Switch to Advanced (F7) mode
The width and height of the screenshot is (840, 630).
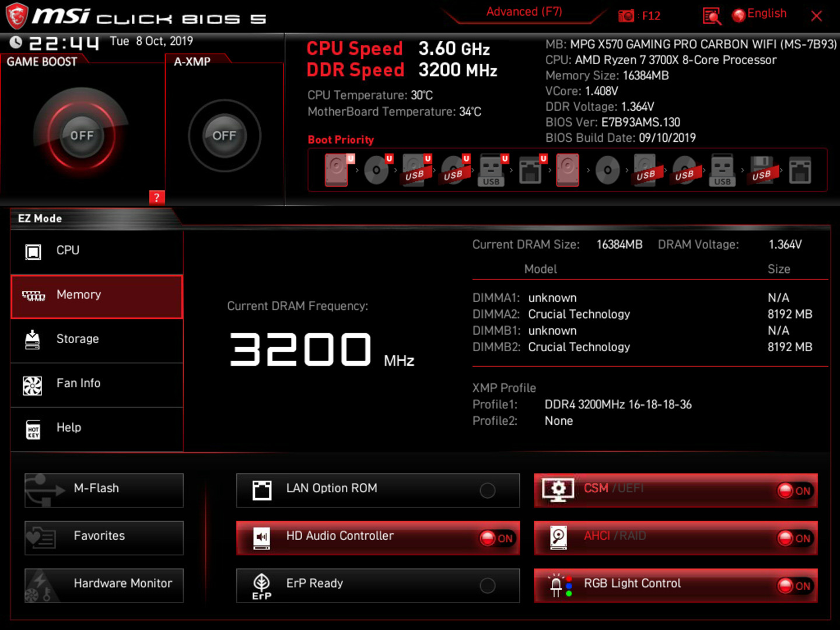[x=524, y=12]
